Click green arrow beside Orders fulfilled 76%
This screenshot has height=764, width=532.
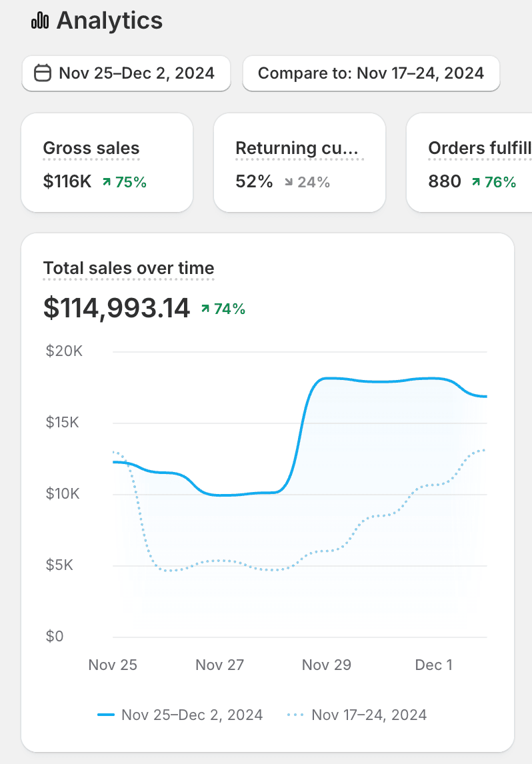(476, 181)
